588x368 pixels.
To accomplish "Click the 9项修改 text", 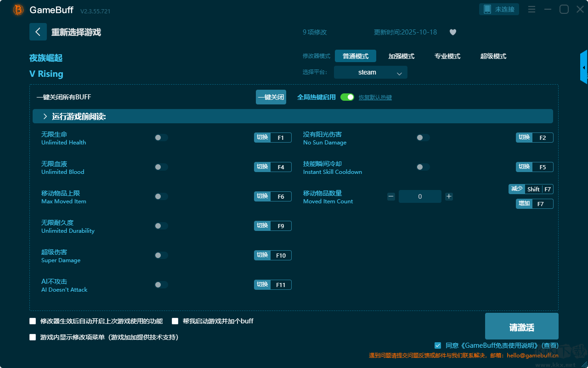I will pos(315,32).
